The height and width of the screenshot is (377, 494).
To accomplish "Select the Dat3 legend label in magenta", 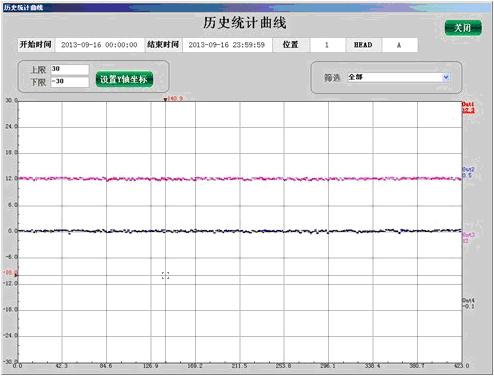I will pyautogui.click(x=468, y=238).
